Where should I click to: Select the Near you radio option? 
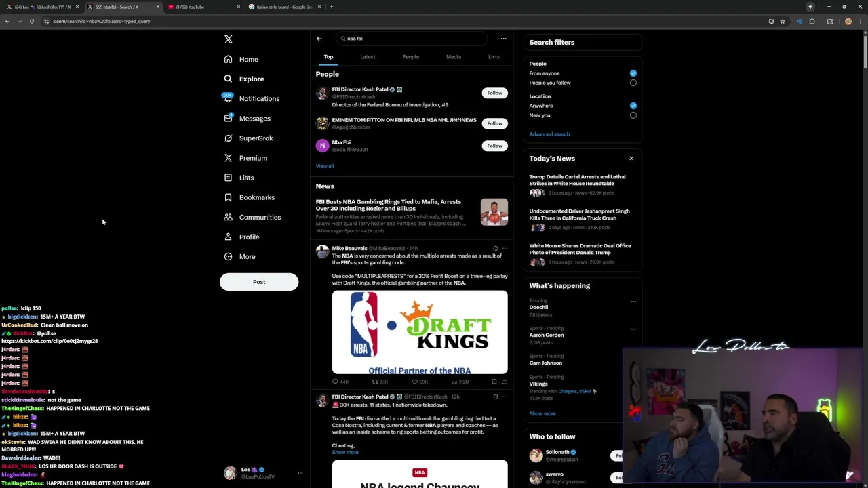[x=633, y=115]
